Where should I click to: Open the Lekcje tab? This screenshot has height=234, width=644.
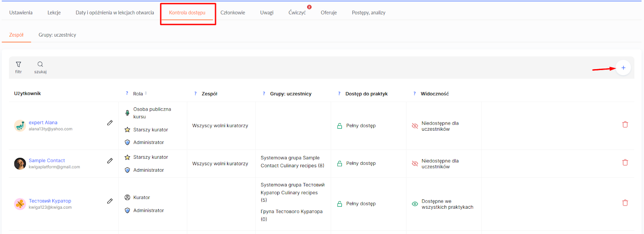point(54,12)
